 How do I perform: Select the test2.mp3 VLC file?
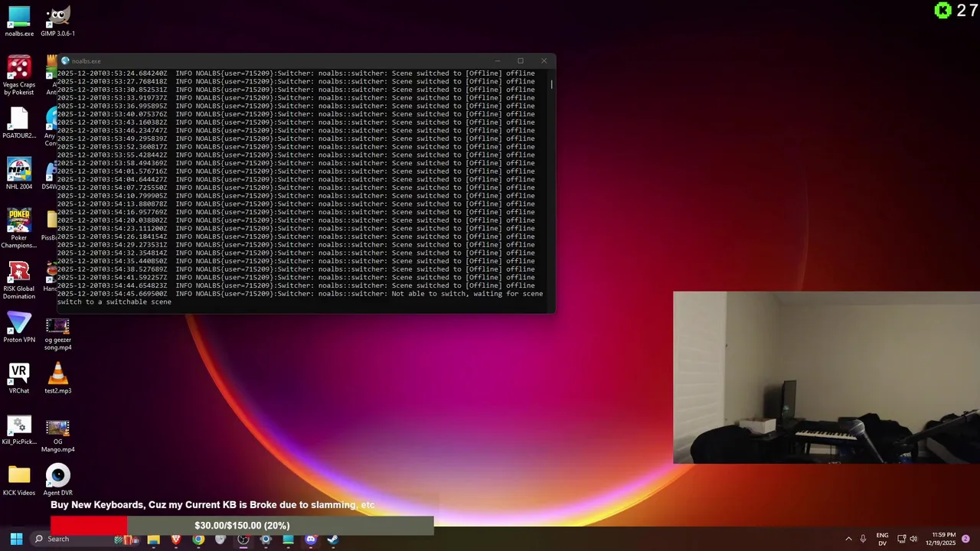(x=57, y=379)
